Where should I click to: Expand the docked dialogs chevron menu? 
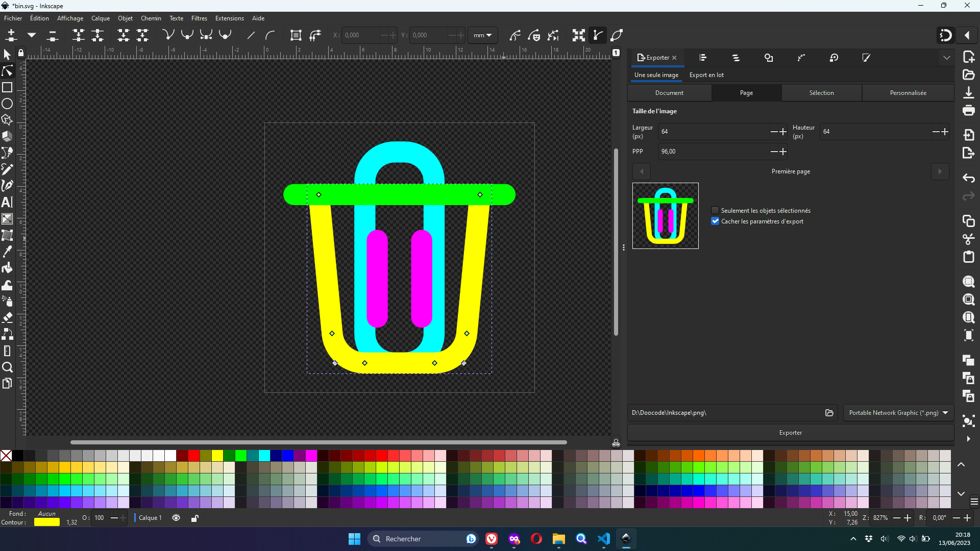[x=947, y=58]
